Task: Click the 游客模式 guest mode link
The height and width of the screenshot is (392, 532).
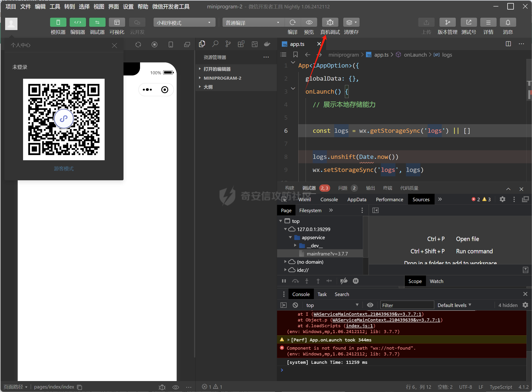Action: click(64, 168)
